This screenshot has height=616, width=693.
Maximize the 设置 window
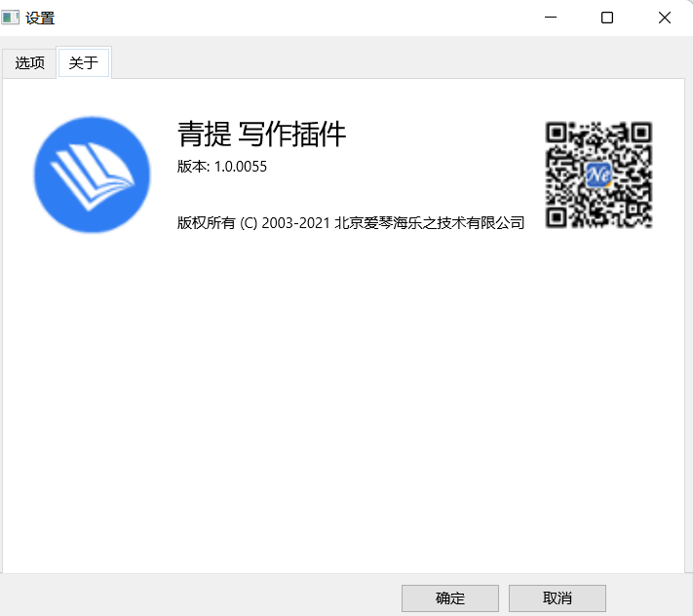click(x=607, y=18)
